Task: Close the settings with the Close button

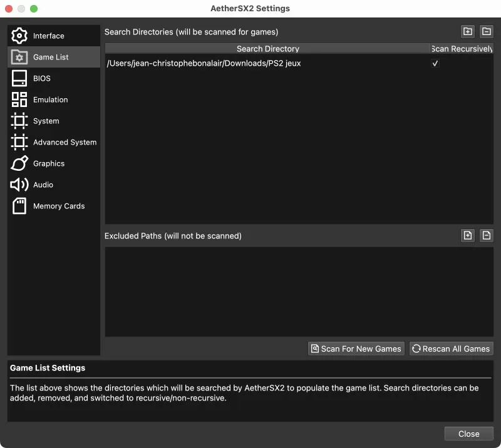Action: coord(468,434)
